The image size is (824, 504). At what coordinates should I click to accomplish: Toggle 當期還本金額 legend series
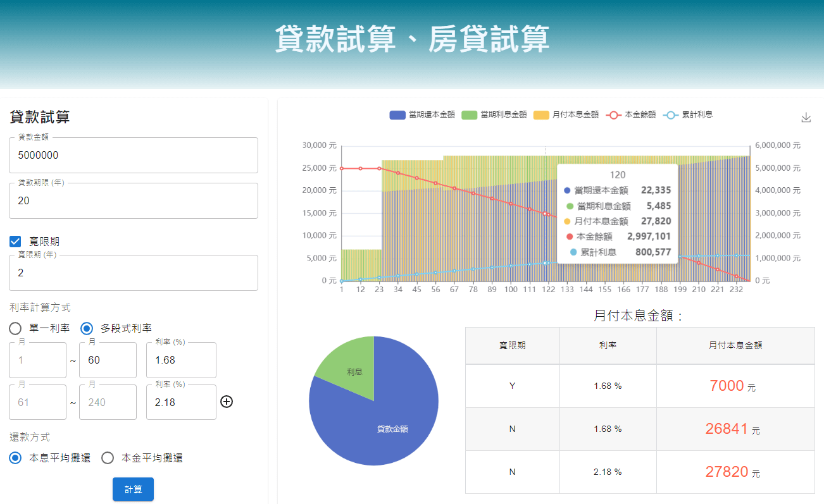tap(422, 114)
